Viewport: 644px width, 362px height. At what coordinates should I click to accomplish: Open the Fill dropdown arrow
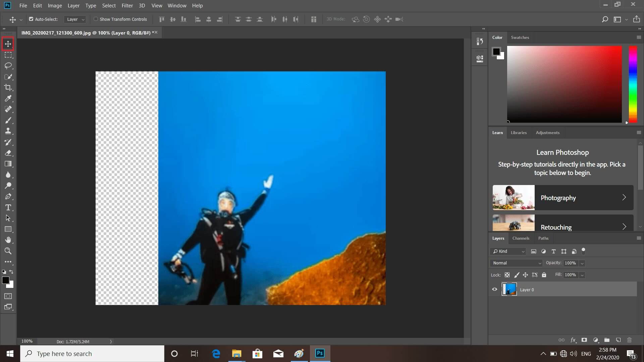(582, 275)
